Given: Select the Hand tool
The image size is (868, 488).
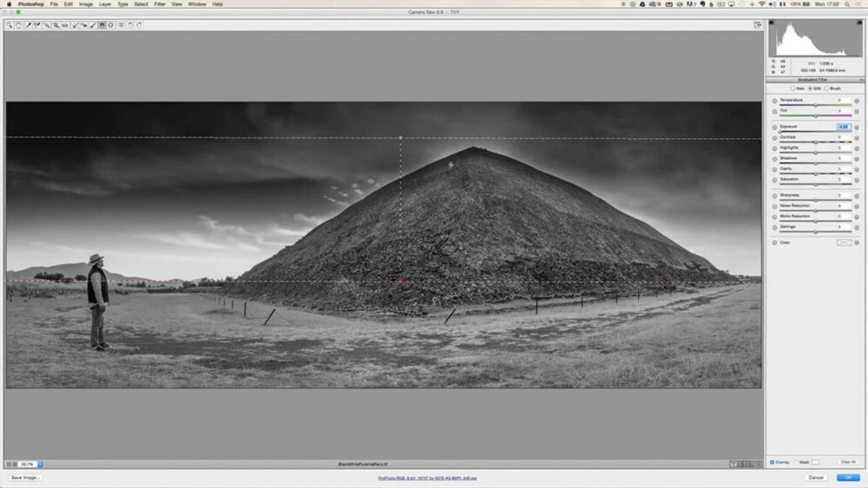Looking at the screenshot, I should pyautogui.click(x=18, y=25).
